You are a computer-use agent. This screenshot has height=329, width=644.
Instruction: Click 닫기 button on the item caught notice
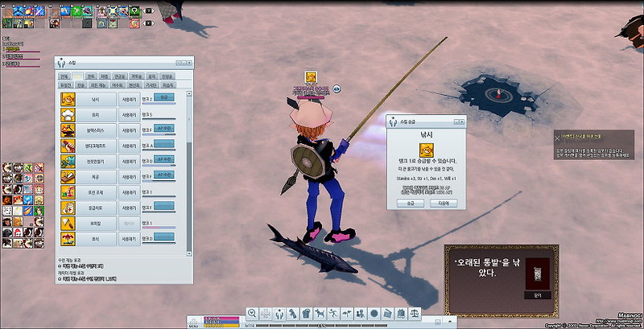(x=538, y=295)
